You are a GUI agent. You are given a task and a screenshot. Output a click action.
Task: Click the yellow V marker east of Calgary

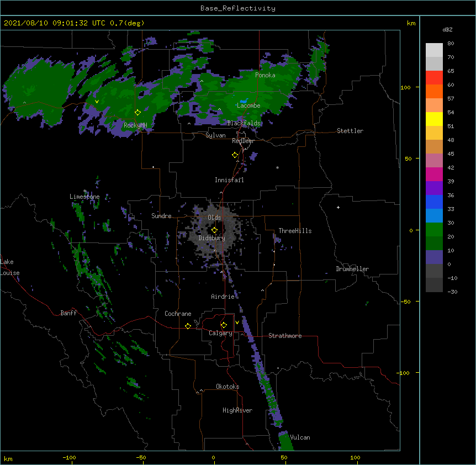pos(237,323)
